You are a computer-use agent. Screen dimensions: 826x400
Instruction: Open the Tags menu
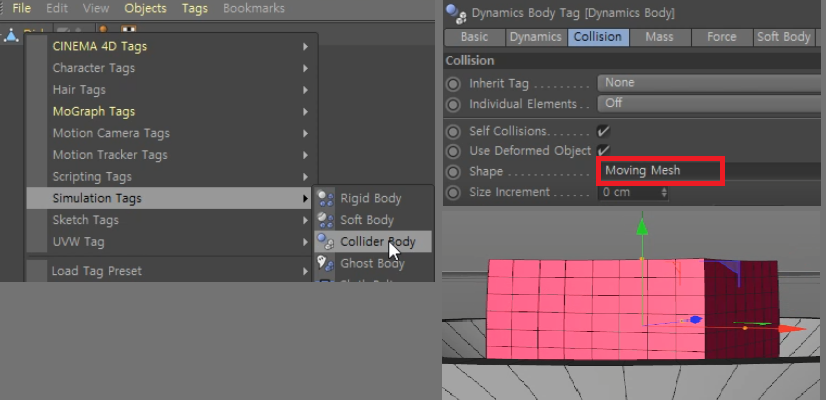(194, 8)
